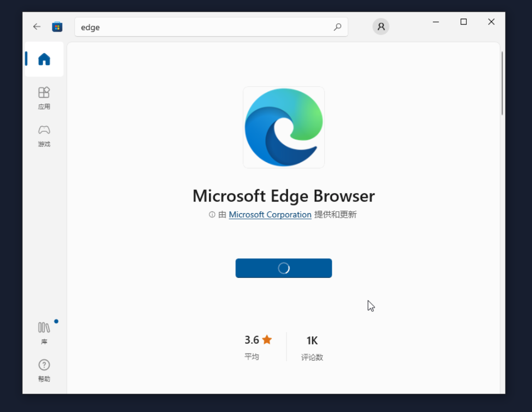Open the 库 library section
The image size is (532, 412).
click(x=44, y=333)
